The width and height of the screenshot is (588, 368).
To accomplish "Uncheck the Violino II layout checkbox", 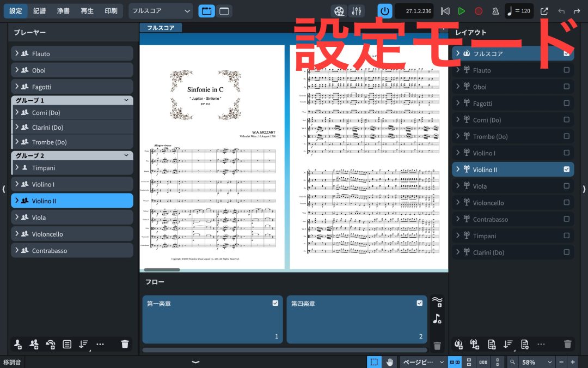I will pos(567,170).
